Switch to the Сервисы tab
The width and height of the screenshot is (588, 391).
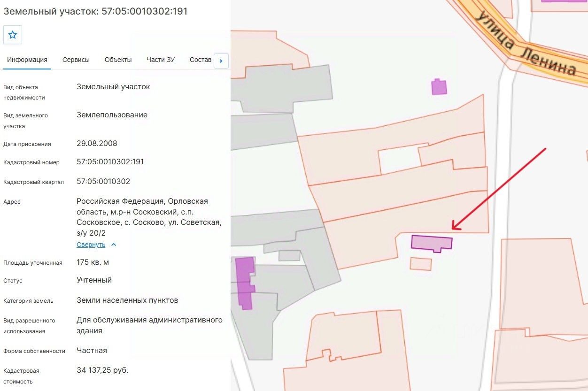pos(76,60)
